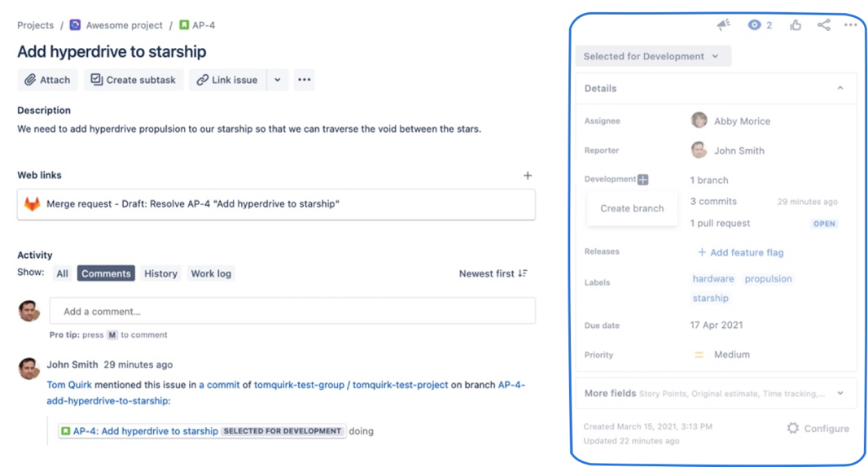Click the OPEN pull request status badge

pyautogui.click(x=824, y=224)
